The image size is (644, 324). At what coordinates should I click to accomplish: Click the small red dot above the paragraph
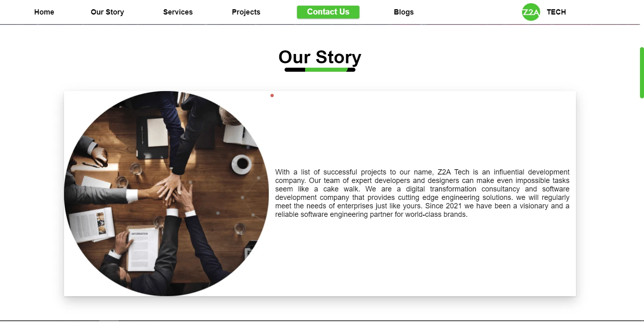272,96
